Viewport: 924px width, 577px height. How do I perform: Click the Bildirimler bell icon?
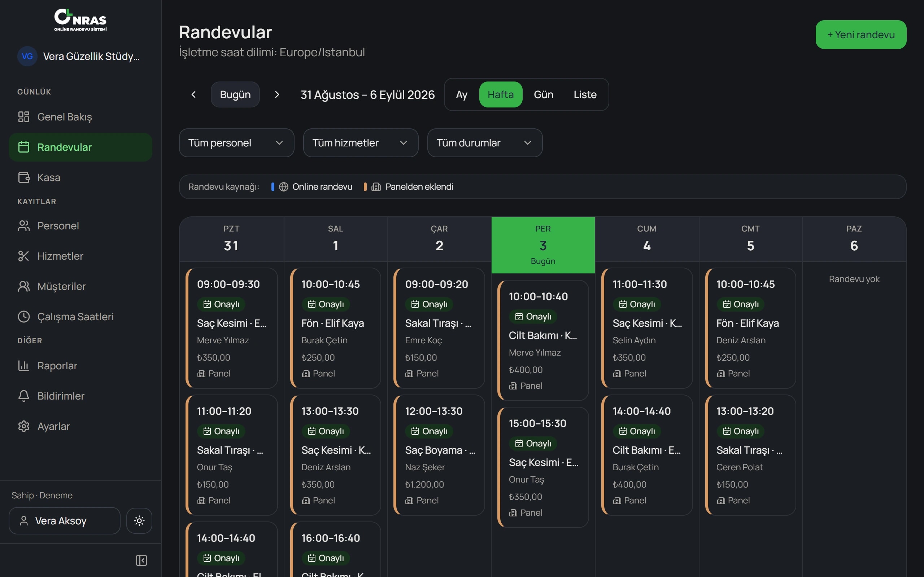coord(24,396)
